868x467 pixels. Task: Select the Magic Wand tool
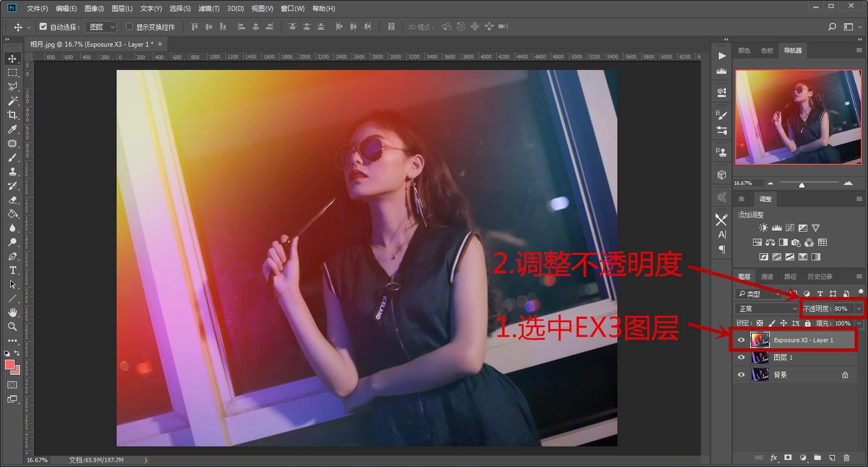point(12,101)
